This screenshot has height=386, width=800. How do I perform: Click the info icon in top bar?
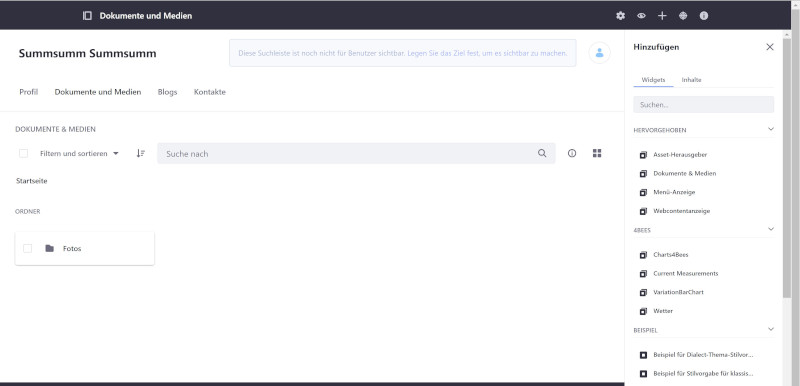coord(704,16)
